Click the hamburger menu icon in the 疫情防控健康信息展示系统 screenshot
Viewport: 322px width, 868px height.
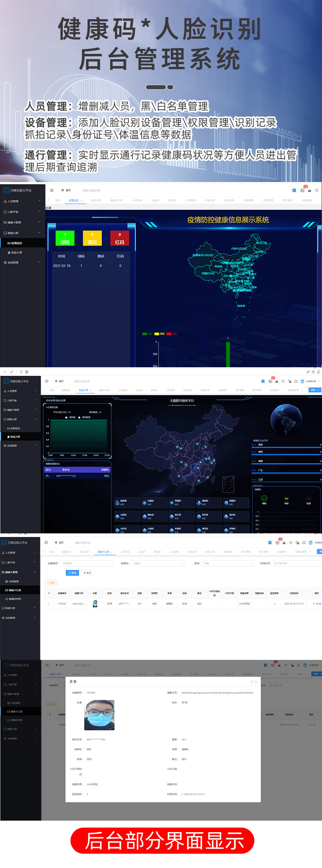click(x=52, y=190)
